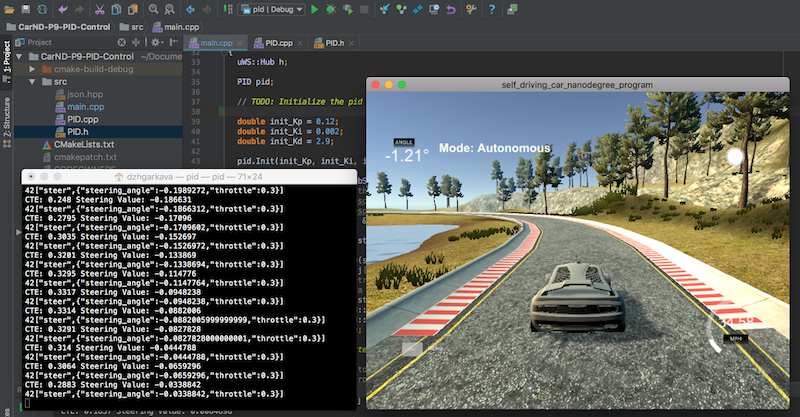Close the PID.cpp editor tab
This screenshot has width=800, height=417.
pyautogui.click(x=300, y=43)
